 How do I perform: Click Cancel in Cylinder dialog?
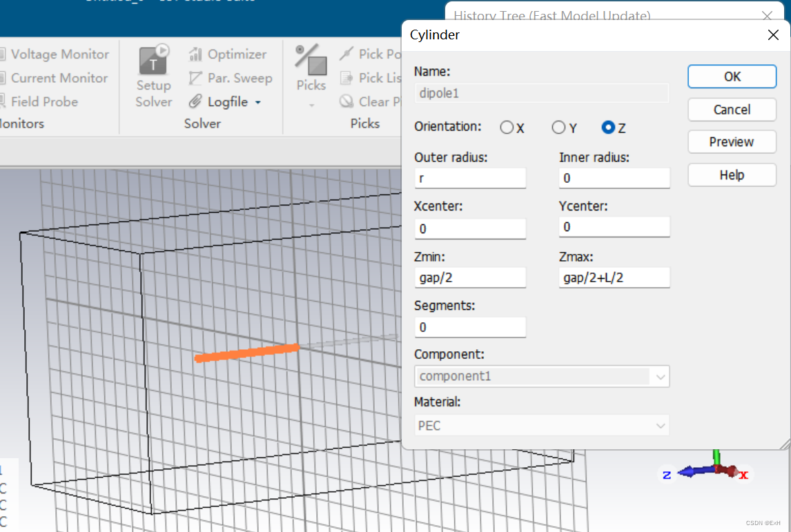click(732, 110)
